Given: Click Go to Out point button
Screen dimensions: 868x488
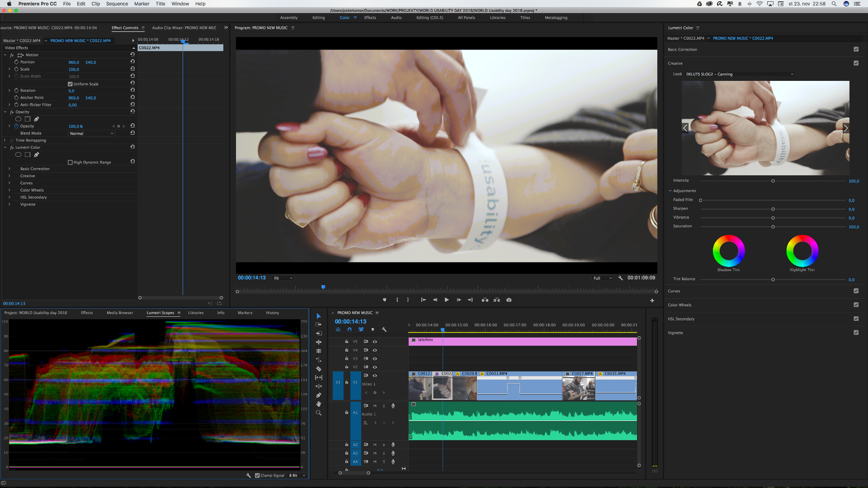Looking at the screenshot, I should click(x=470, y=300).
